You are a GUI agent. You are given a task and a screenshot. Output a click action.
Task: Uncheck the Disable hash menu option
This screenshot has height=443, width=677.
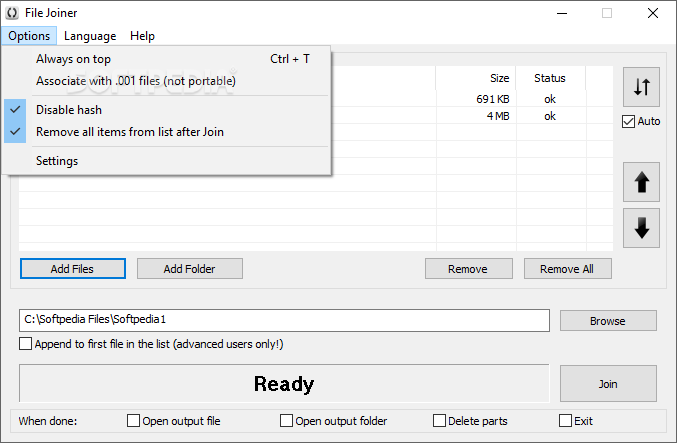(x=166, y=110)
